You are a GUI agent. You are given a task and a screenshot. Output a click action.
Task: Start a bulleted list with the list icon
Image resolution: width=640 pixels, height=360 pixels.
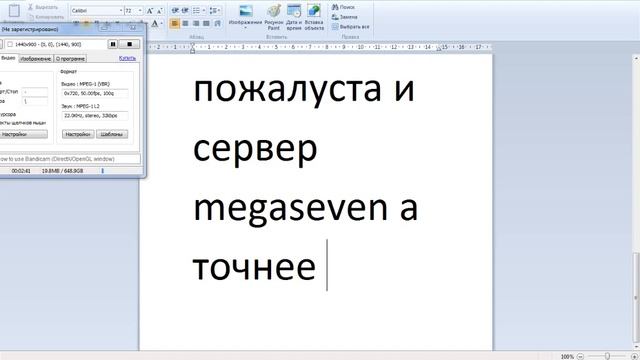click(x=196, y=11)
